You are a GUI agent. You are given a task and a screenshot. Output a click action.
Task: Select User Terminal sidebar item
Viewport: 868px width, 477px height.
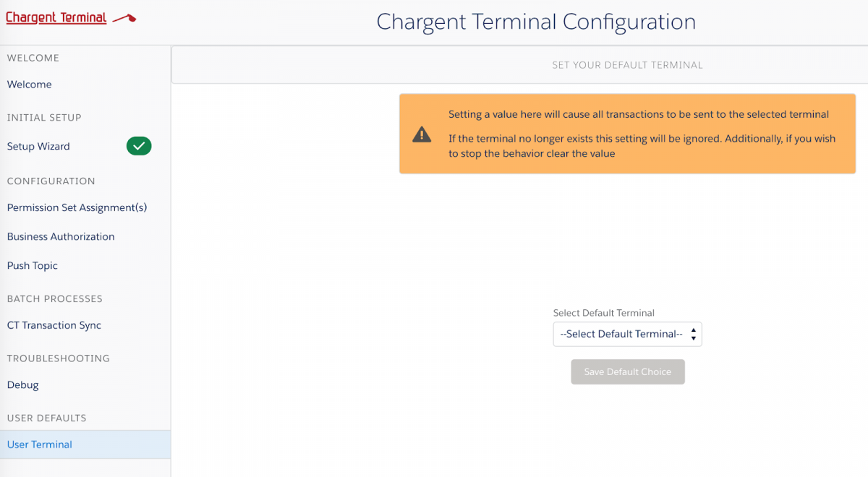click(40, 444)
